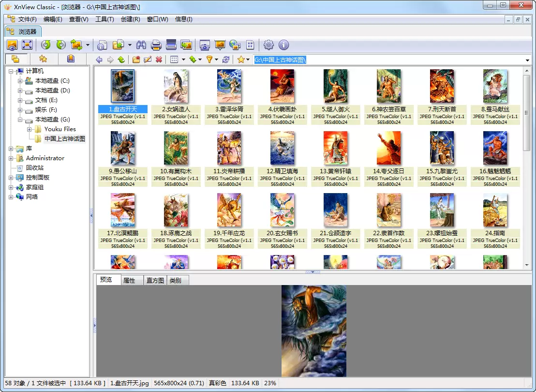Open the filter dropdown arrow

tap(216, 60)
